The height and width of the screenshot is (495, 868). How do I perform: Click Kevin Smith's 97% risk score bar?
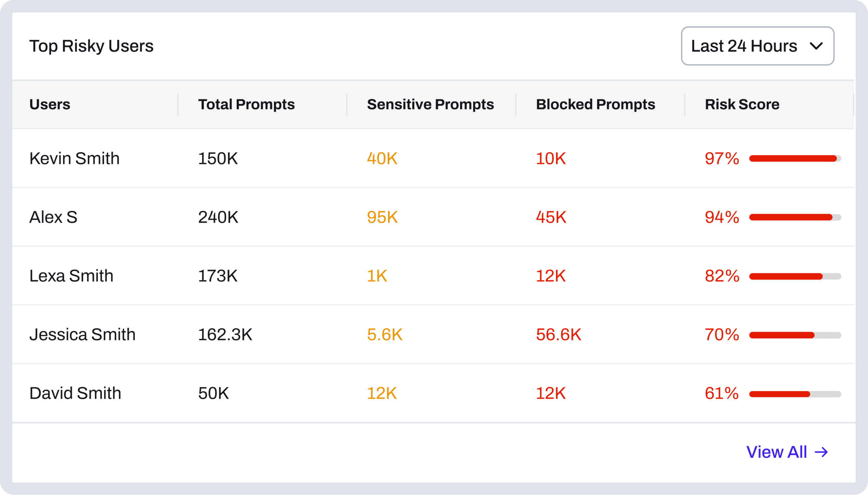[795, 158]
